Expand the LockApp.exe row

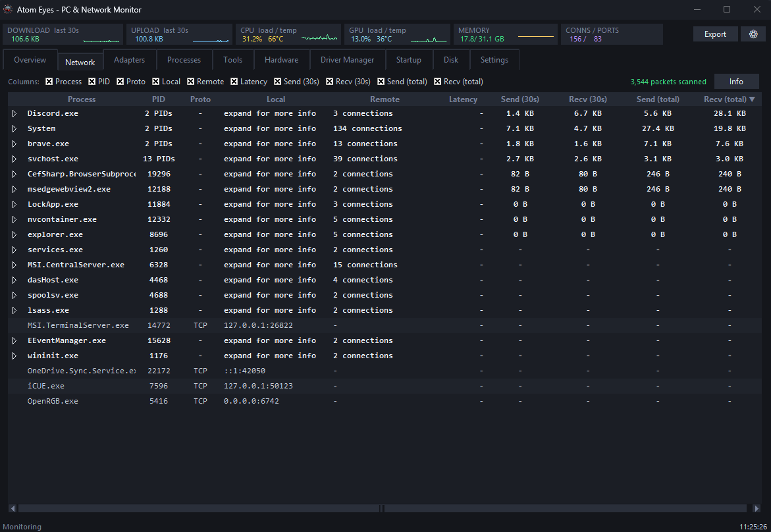pyautogui.click(x=14, y=205)
